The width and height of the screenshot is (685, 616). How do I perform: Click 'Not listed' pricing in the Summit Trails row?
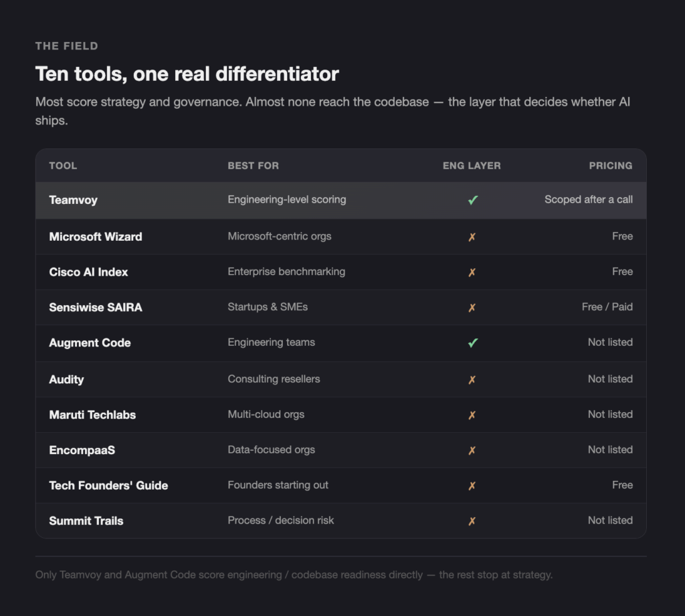coord(610,521)
